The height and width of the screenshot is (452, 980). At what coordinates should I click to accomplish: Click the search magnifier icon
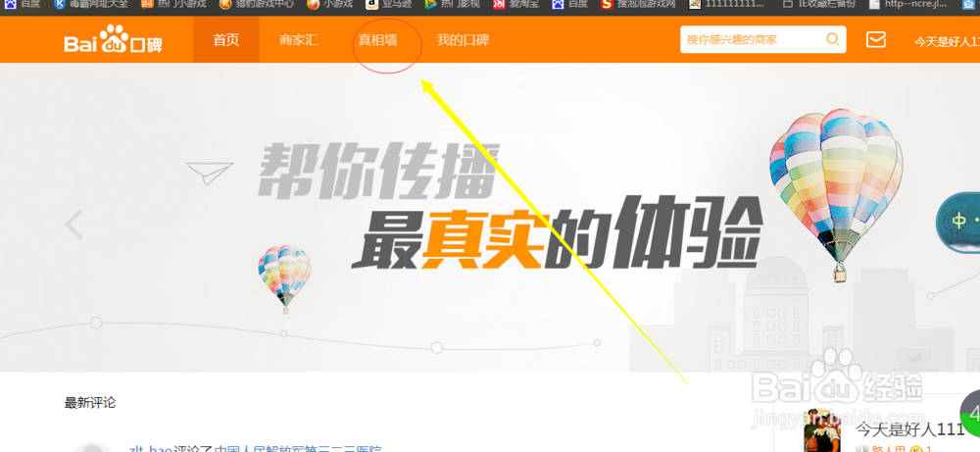click(x=833, y=39)
